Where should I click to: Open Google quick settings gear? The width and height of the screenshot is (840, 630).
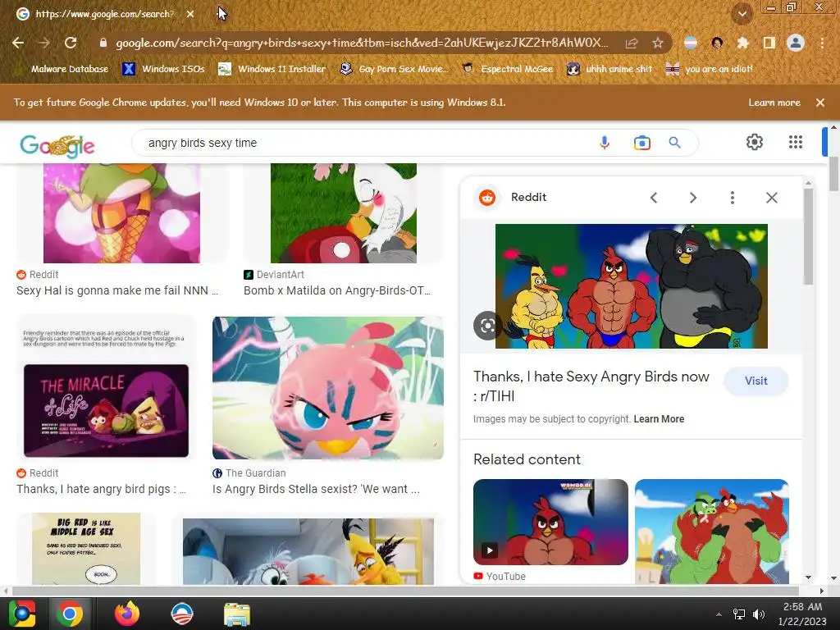pos(755,142)
